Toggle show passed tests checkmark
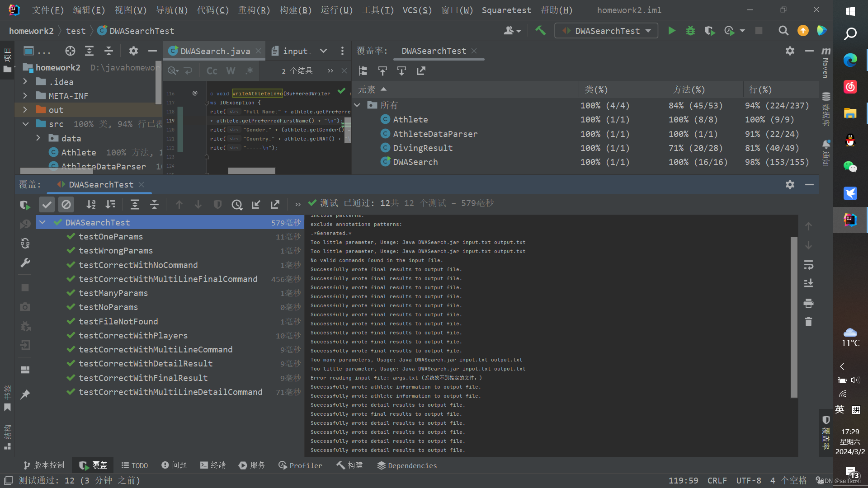Screen dimensions: 868x488 click(x=47, y=205)
